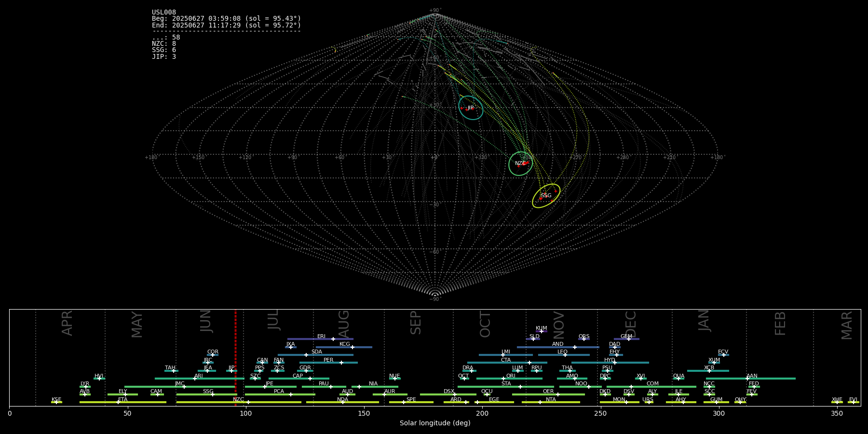Click the -90 declination label at map bottom
Viewport: 868px width, 434px height.
tap(434, 299)
